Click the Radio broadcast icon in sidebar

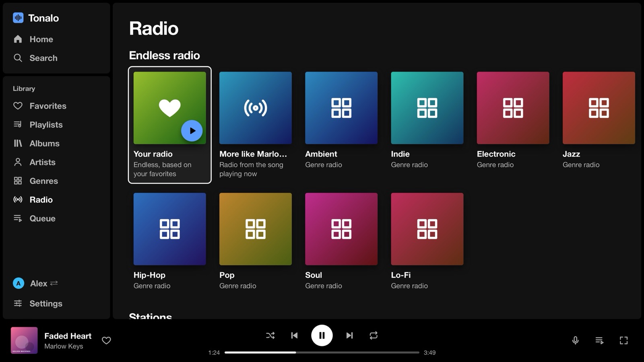[18, 200]
